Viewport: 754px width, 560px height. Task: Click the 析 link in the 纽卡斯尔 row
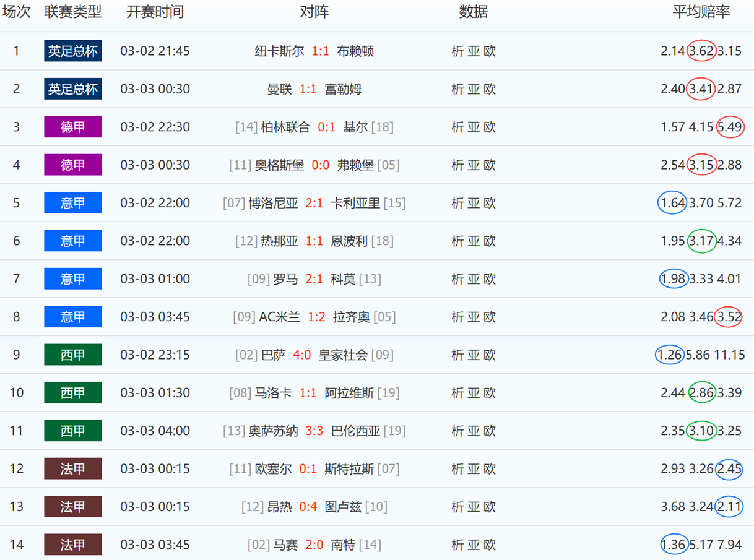tap(457, 51)
